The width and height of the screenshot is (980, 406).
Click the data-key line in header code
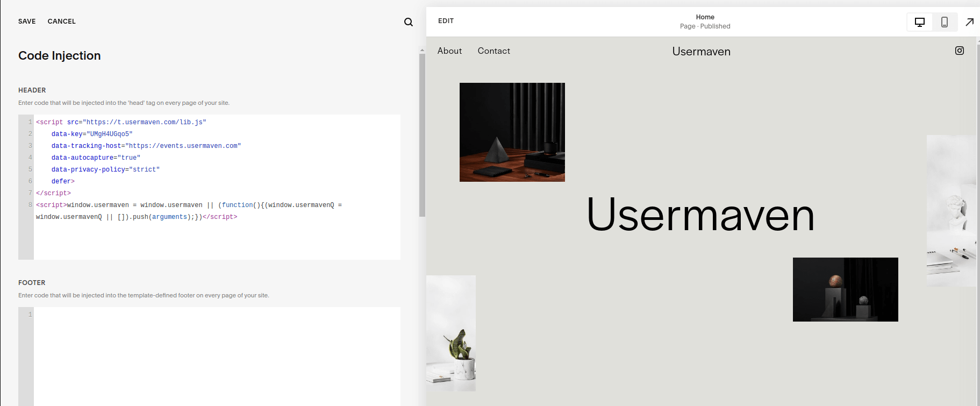[92, 134]
